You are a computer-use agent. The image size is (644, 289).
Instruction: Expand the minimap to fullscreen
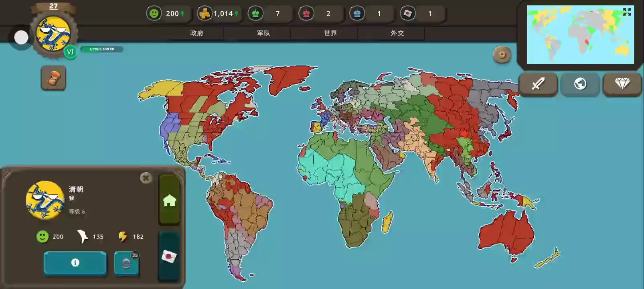pyautogui.click(x=627, y=12)
